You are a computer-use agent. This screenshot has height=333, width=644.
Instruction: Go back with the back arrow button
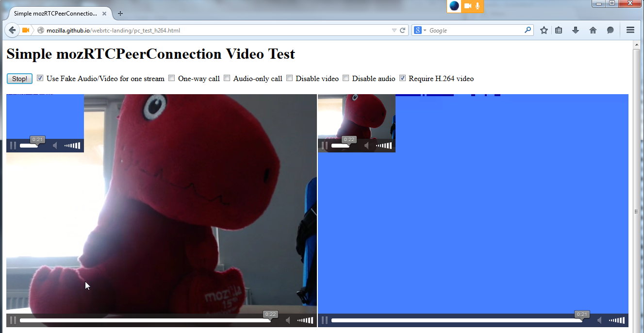(12, 30)
